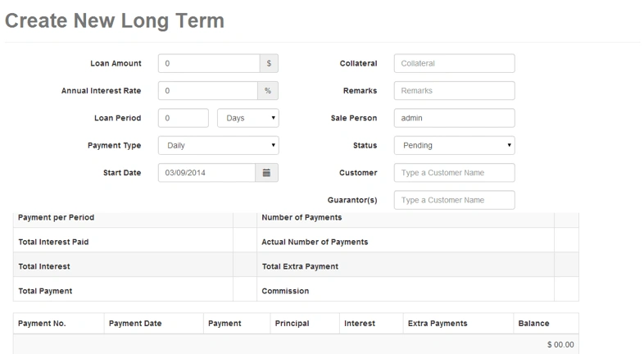Click the Remarks label
This screenshot has height=354, width=644.
(x=361, y=91)
